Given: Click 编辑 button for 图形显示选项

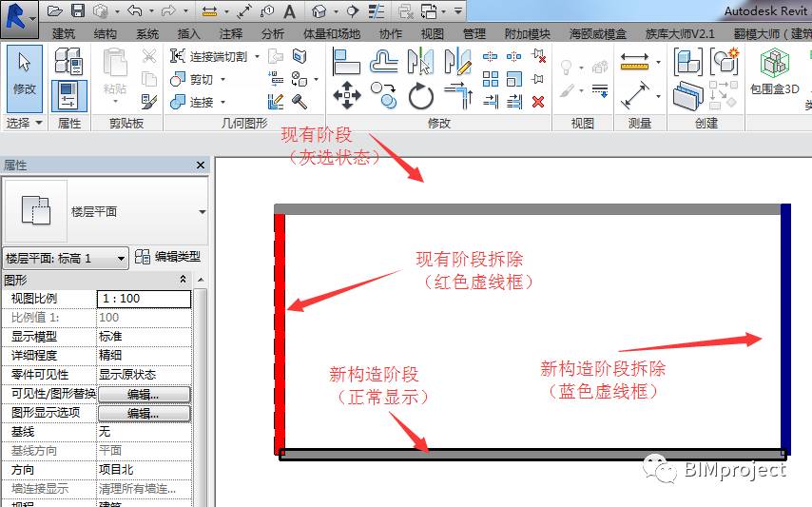Looking at the screenshot, I should click(x=144, y=413).
